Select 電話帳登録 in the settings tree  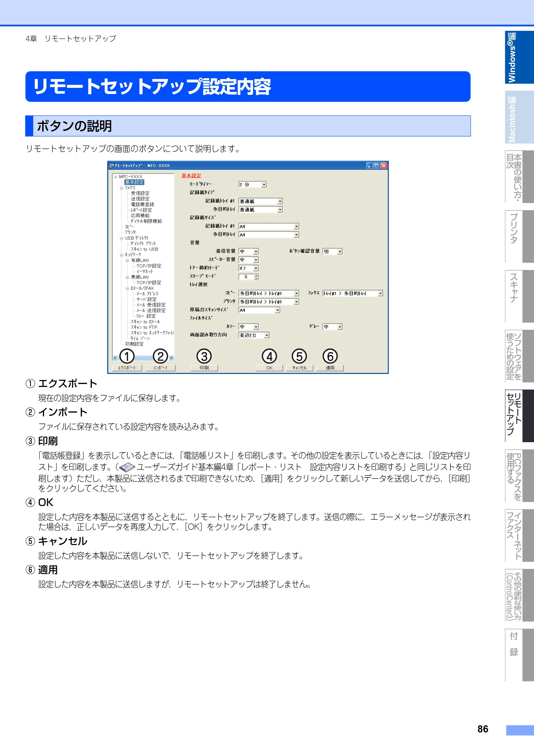[x=142, y=205]
